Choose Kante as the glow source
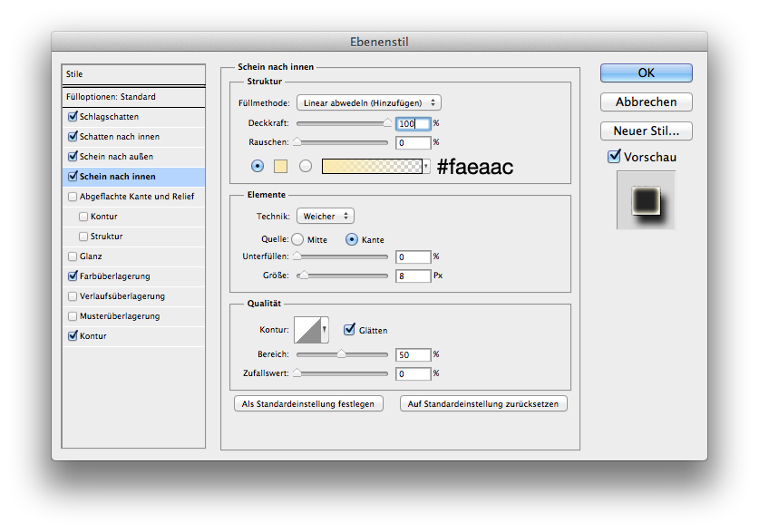 pos(352,239)
